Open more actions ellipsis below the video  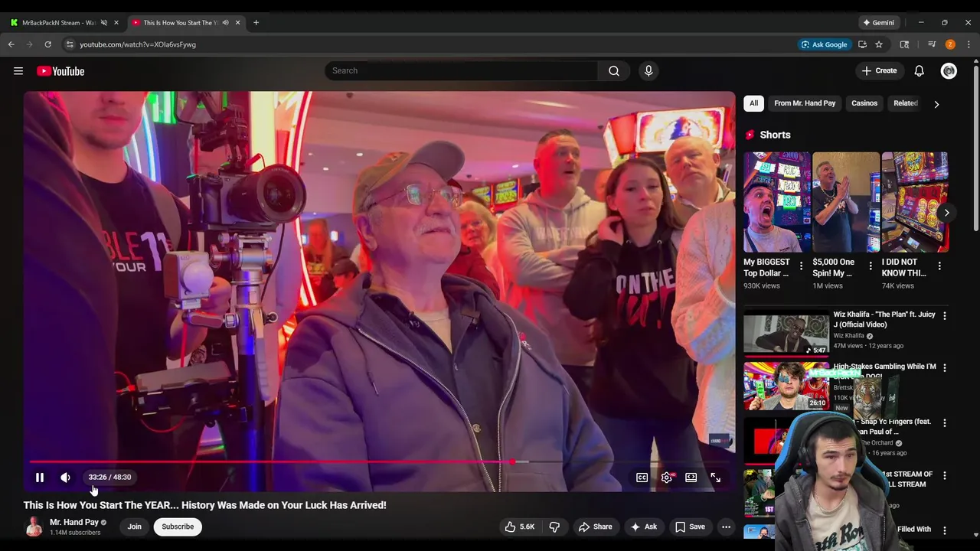pos(726,527)
